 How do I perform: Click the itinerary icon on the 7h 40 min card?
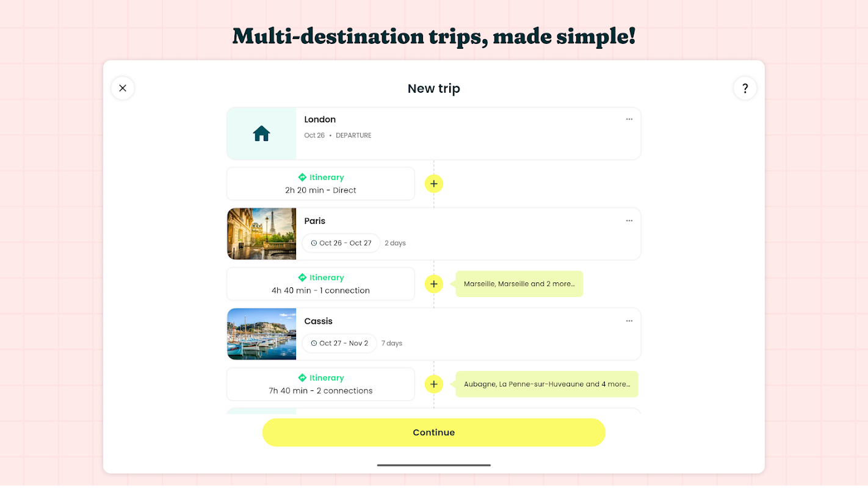302,378
